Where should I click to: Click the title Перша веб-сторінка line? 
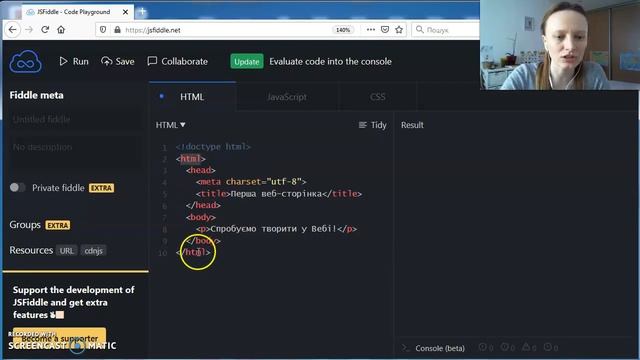point(279,193)
